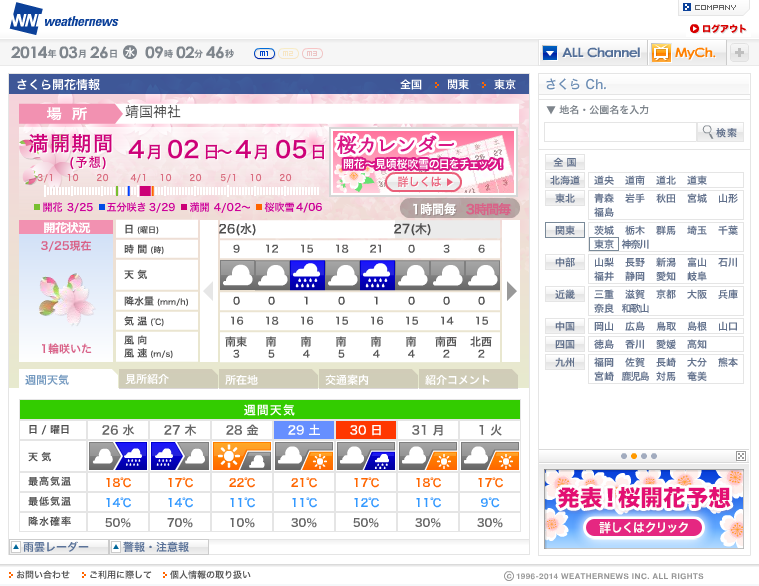Click the plus icon beside MyCh.
The height and width of the screenshot is (586, 759).
pyautogui.click(x=739, y=52)
